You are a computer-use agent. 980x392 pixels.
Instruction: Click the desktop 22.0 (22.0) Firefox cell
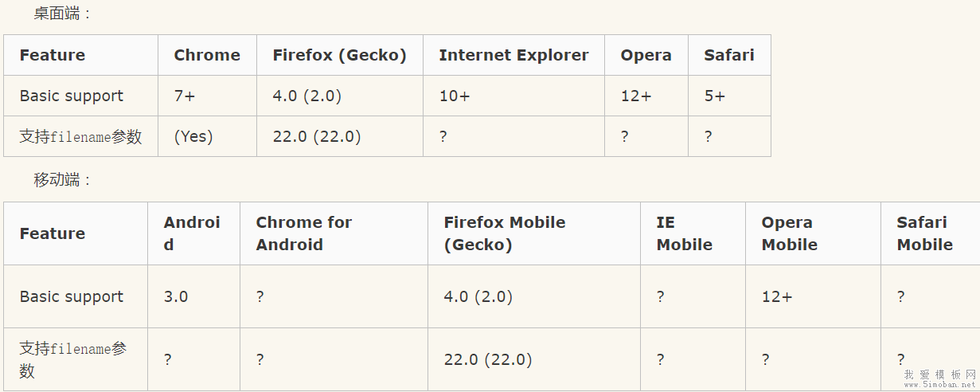coord(317,136)
